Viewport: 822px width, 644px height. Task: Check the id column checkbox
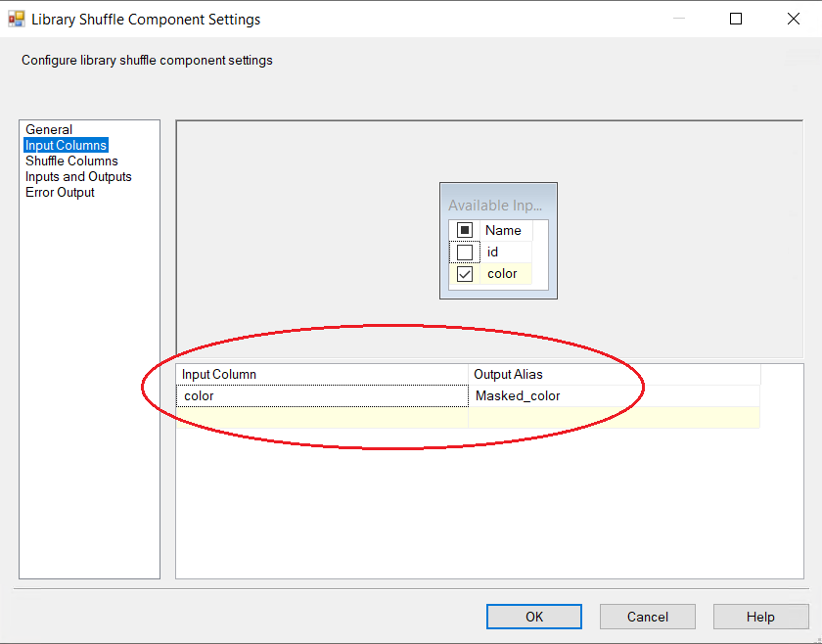(x=465, y=253)
